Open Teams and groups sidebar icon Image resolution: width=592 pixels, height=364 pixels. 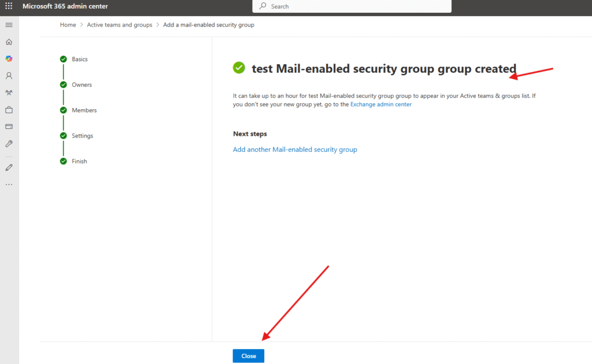9,92
